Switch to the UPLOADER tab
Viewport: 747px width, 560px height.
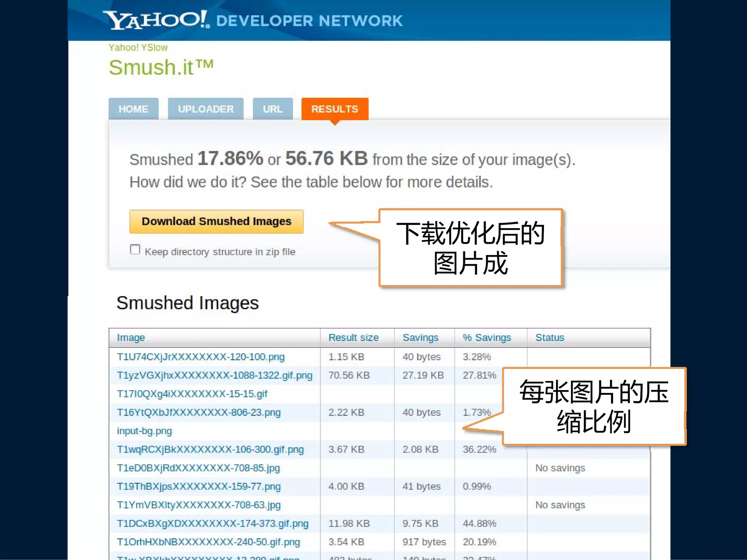[206, 109]
